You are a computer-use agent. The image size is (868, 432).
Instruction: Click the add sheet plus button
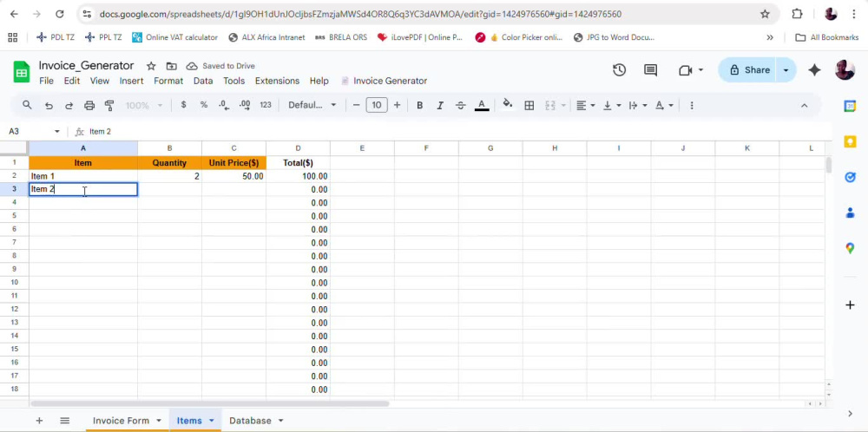pos(39,421)
